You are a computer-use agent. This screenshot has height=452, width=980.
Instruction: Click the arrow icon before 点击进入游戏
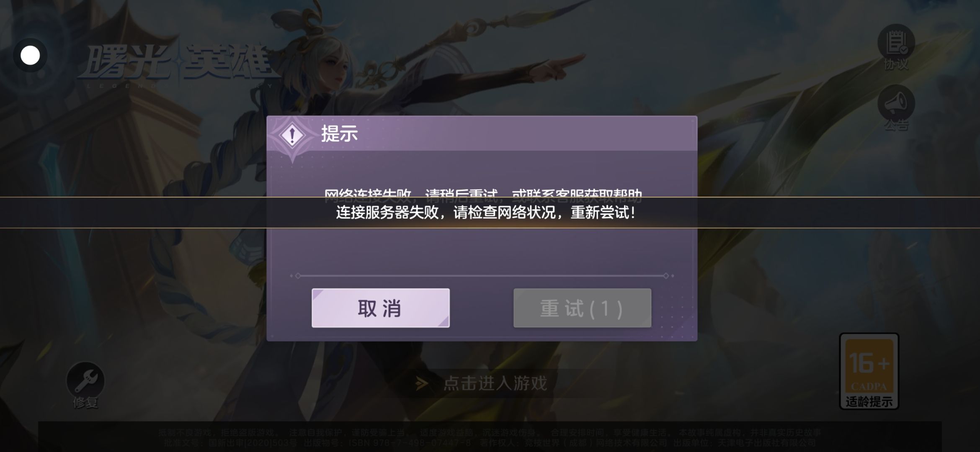[x=422, y=383]
